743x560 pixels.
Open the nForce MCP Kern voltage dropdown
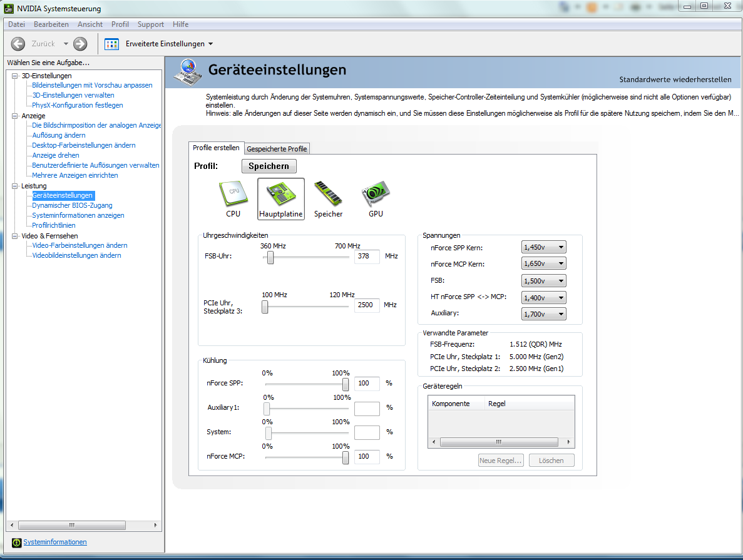[544, 263]
